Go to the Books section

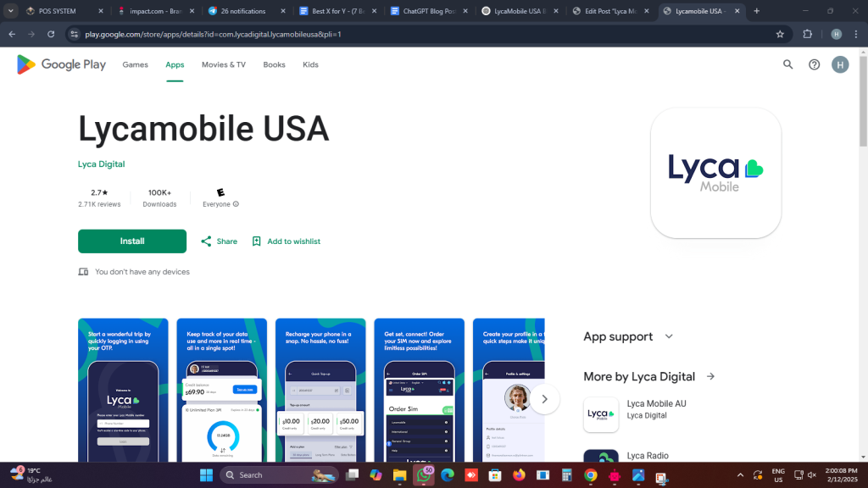[274, 64]
